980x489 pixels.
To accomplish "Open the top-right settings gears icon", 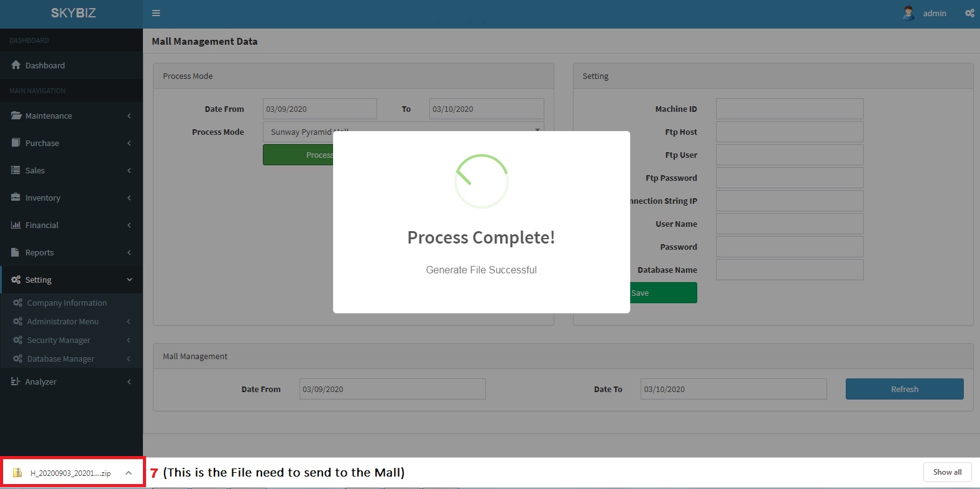I will click(x=969, y=13).
